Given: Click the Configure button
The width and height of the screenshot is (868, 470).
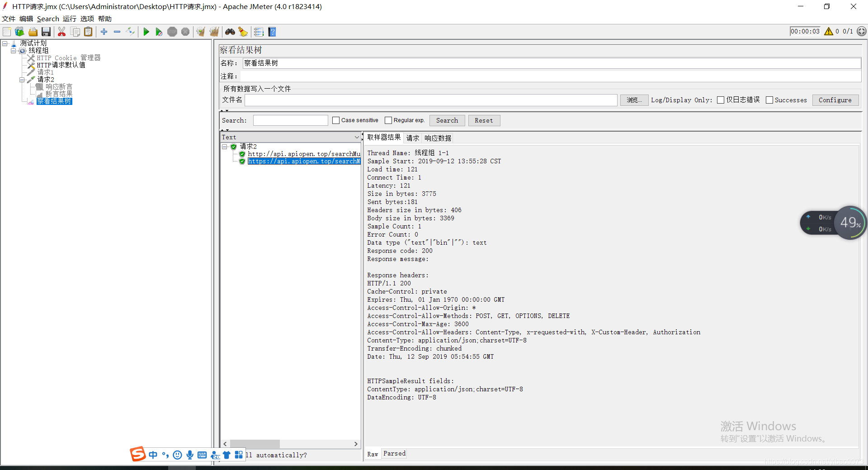Looking at the screenshot, I should coord(835,100).
